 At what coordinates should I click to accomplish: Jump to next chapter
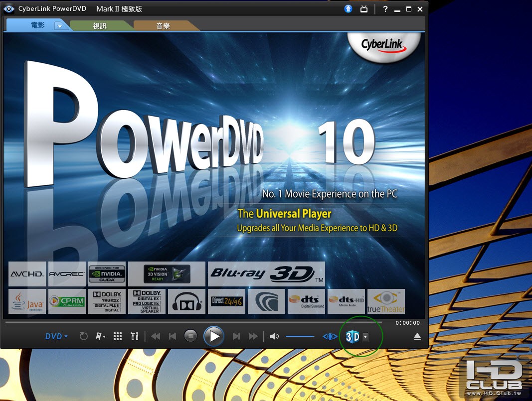click(x=236, y=336)
